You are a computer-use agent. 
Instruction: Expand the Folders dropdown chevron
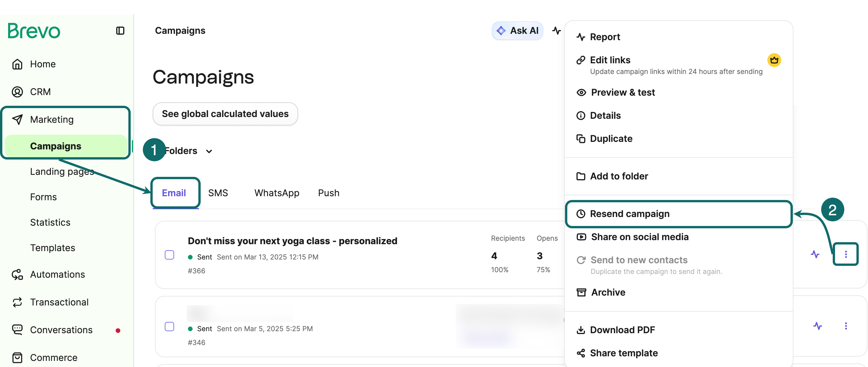(209, 151)
